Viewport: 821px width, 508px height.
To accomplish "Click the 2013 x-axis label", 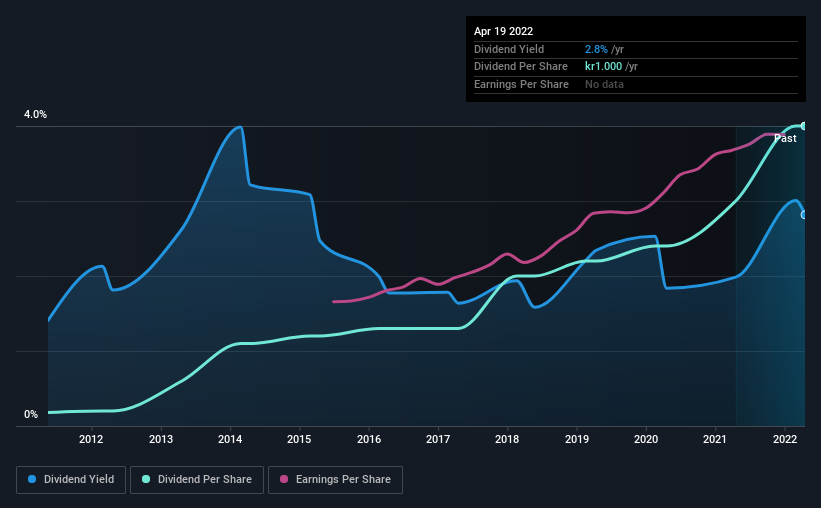I will coord(161,439).
